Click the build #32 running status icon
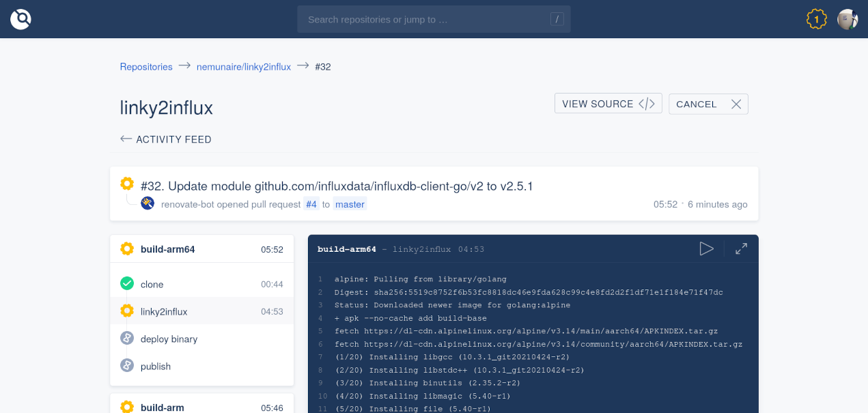Viewport: 868px width, 413px height. (127, 184)
